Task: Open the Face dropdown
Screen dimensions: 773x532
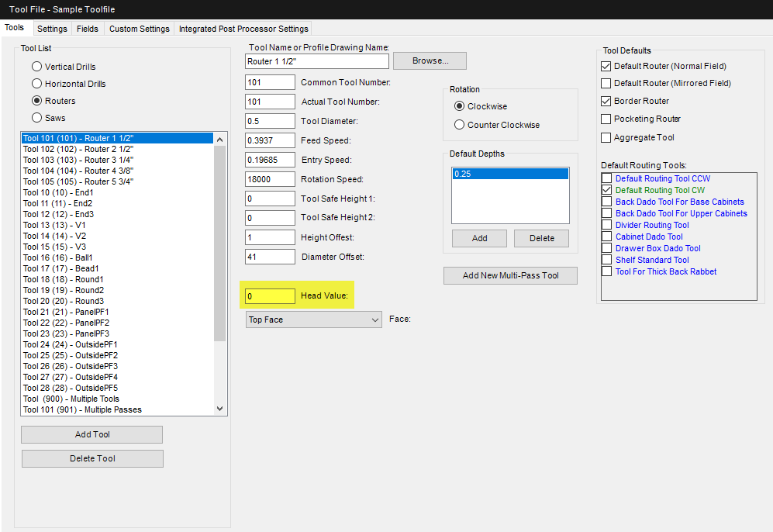Action: (314, 320)
